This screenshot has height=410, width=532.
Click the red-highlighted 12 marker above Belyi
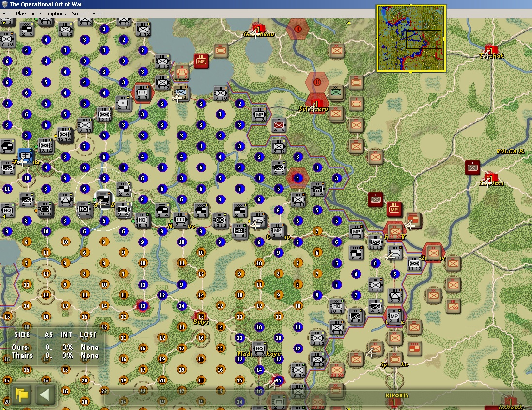pos(142,305)
